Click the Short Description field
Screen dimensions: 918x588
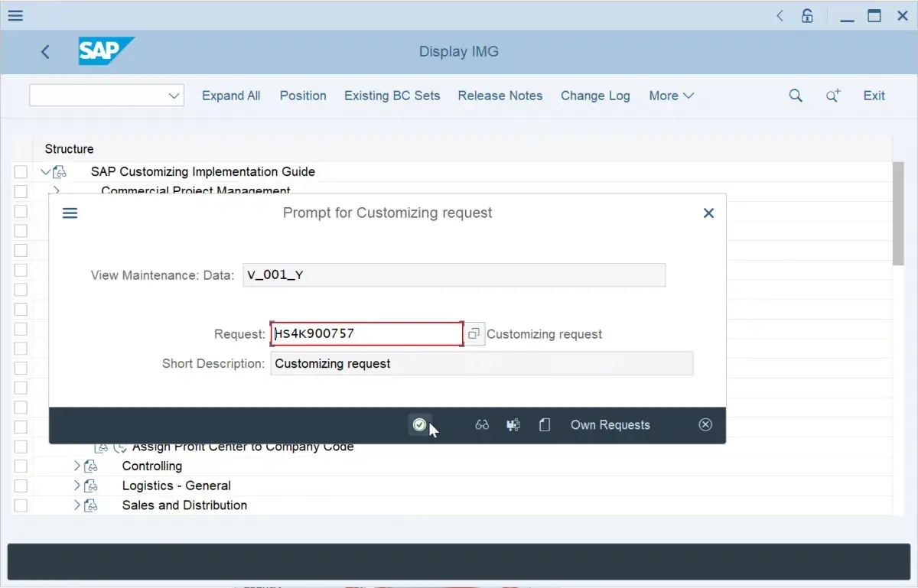[482, 364]
